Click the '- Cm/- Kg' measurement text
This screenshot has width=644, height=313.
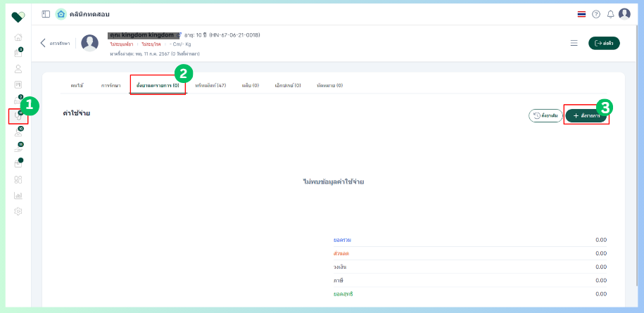coord(180,44)
